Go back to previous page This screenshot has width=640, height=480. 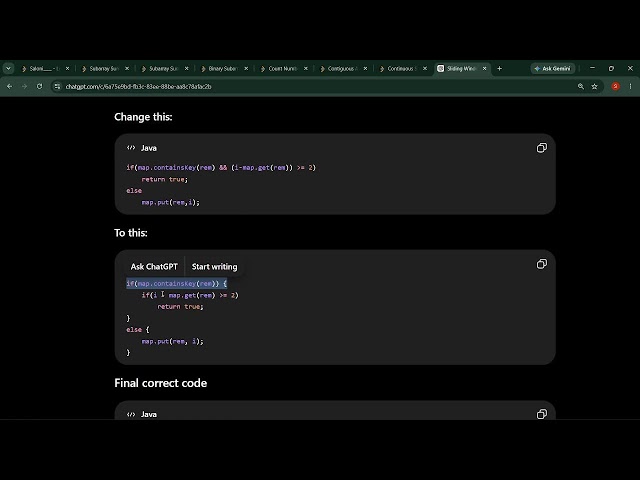[x=9, y=87]
